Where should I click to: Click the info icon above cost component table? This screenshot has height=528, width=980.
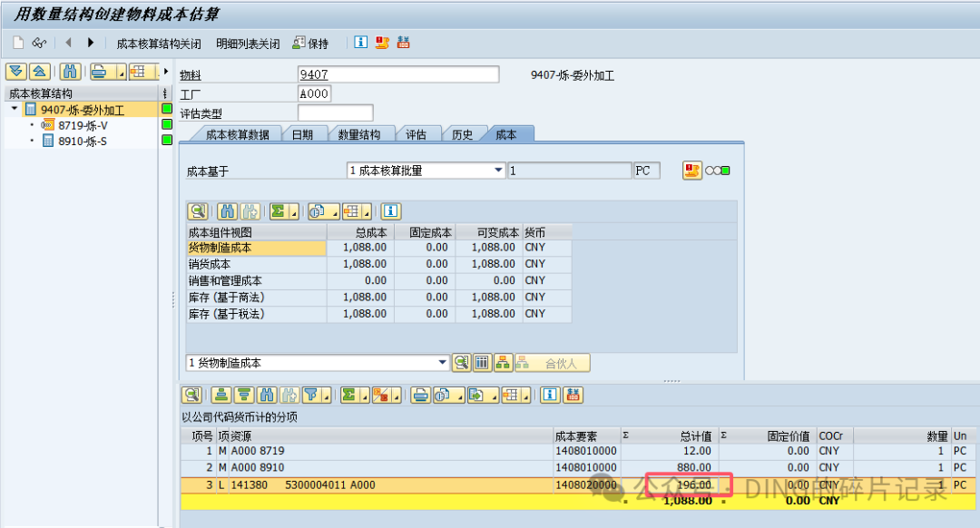(390, 211)
